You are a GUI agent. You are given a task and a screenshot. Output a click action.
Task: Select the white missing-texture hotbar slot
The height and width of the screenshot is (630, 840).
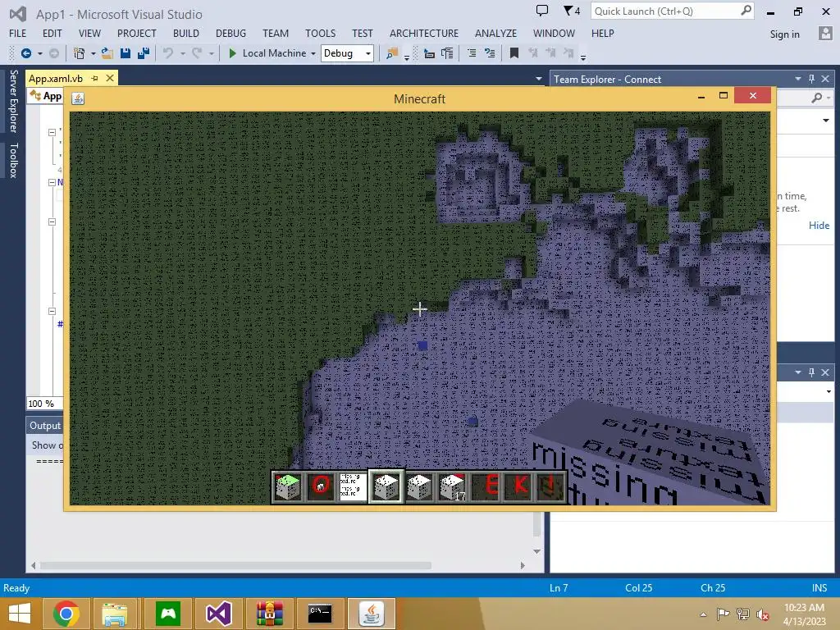pyautogui.click(x=353, y=486)
